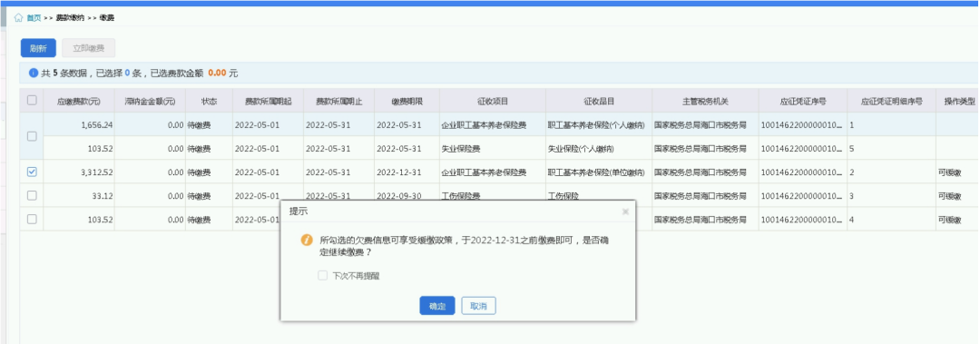
Task: Close the 提示 dialog with X
Action: click(625, 212)
